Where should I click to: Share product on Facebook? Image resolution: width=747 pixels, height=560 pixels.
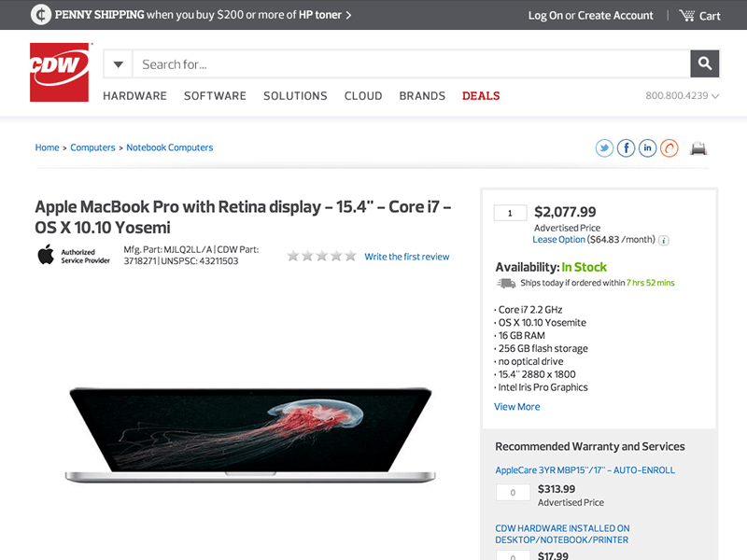coord(626,148)
